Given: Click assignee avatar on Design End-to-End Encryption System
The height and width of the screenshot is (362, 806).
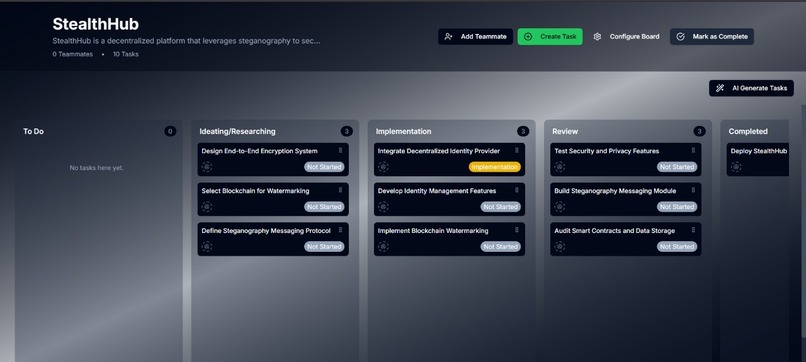Looking at the screenshot, I should [x=207, y=167].
